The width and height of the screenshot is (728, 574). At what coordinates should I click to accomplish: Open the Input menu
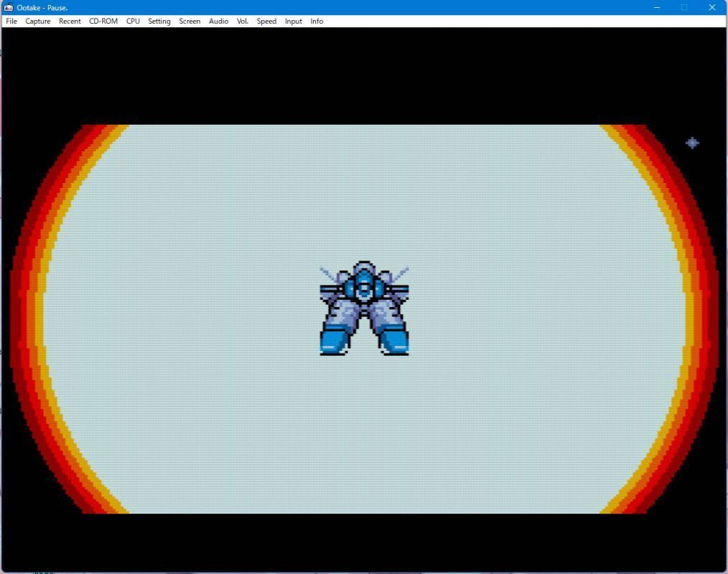click(294, 22)
